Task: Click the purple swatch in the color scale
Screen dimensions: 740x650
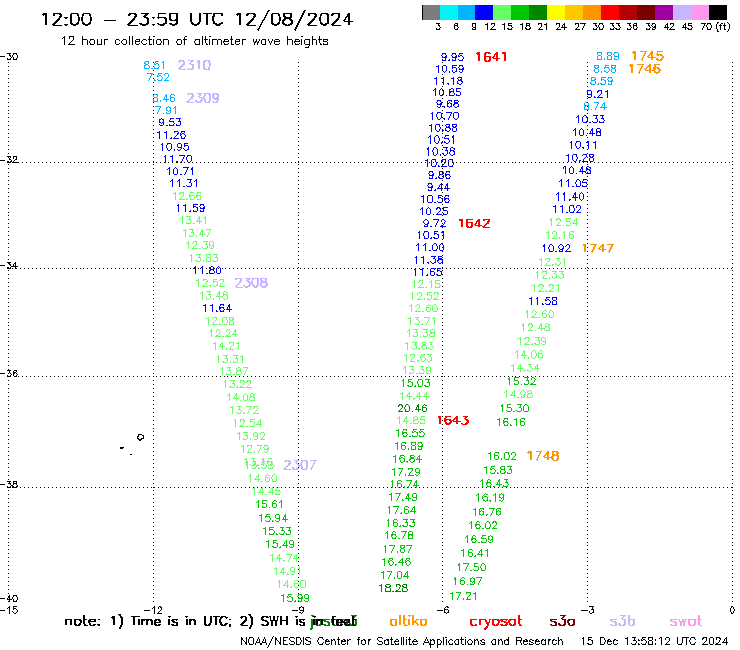Action: [x=663, y=12]
